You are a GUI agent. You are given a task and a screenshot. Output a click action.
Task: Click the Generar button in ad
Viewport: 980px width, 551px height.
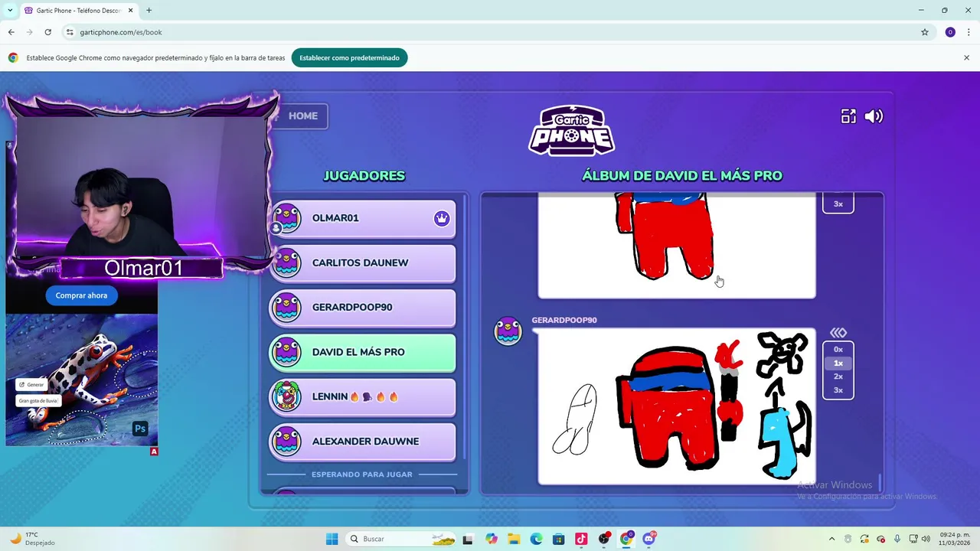point(31,385)
